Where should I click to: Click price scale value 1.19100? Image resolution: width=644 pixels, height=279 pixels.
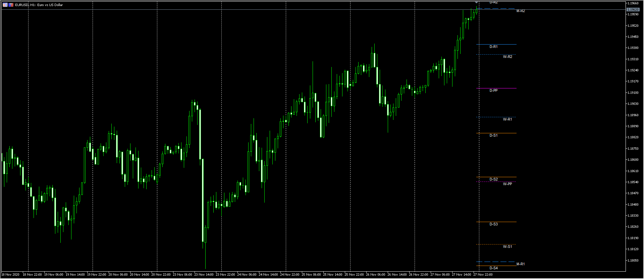(x=633, y=93)
